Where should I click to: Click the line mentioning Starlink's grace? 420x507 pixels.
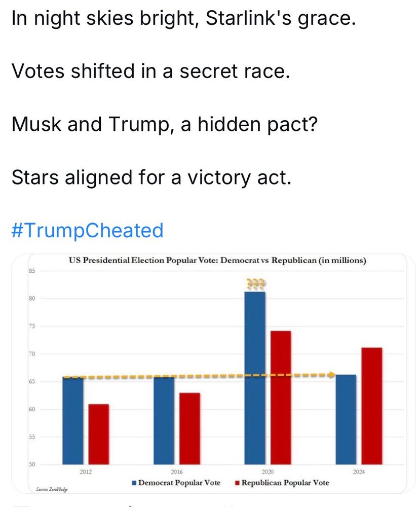coord(183,18)
